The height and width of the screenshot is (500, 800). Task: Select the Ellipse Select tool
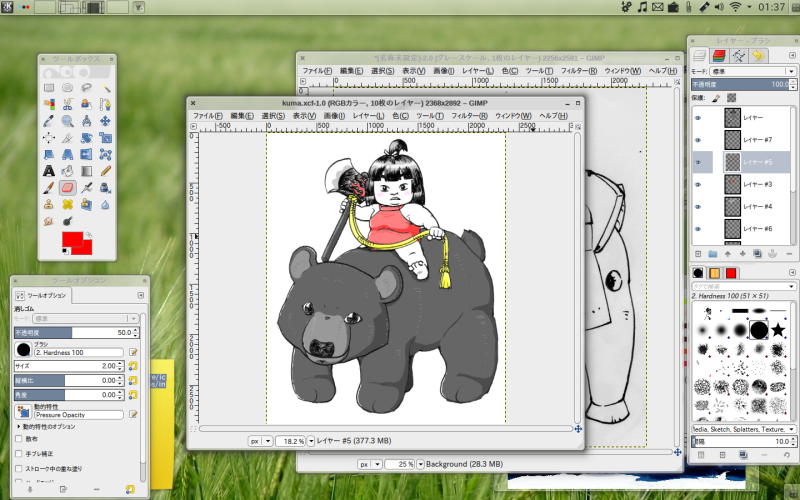pos(67,88)
